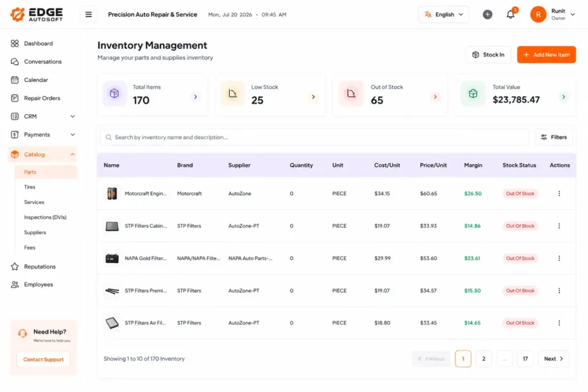This screenshot has width=588, height=392.
Task: Click the Name column header
Action: tap(111, 165)
